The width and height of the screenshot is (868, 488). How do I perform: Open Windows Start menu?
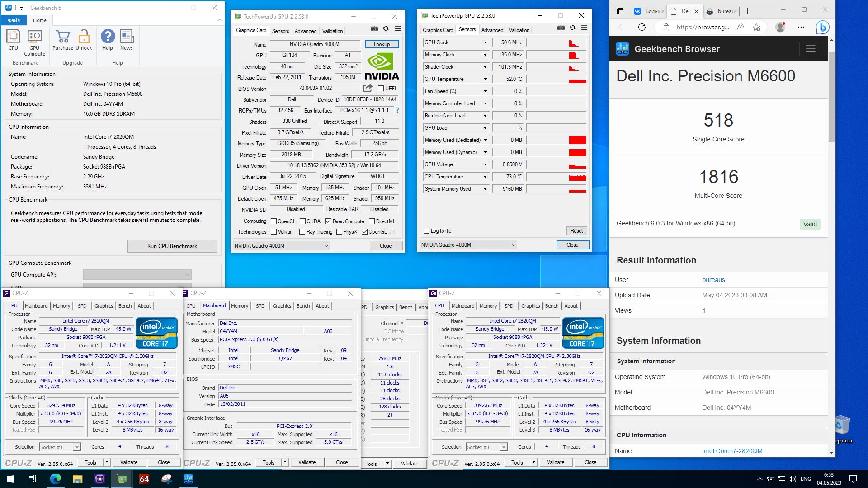(11, 479)
